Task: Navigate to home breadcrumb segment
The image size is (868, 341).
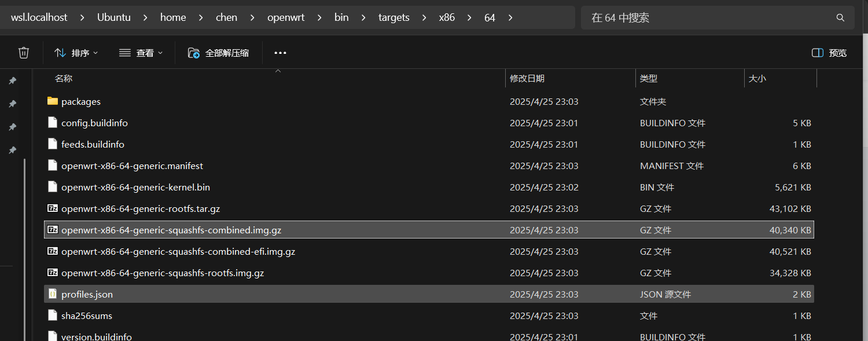Action: (173, 17)
